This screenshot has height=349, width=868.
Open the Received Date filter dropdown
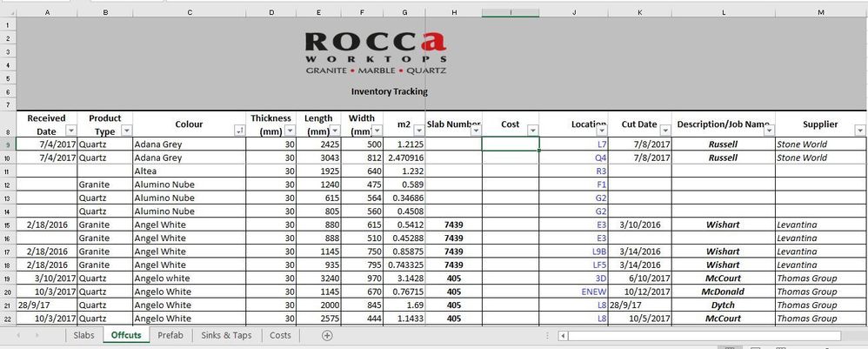point(70,131)
